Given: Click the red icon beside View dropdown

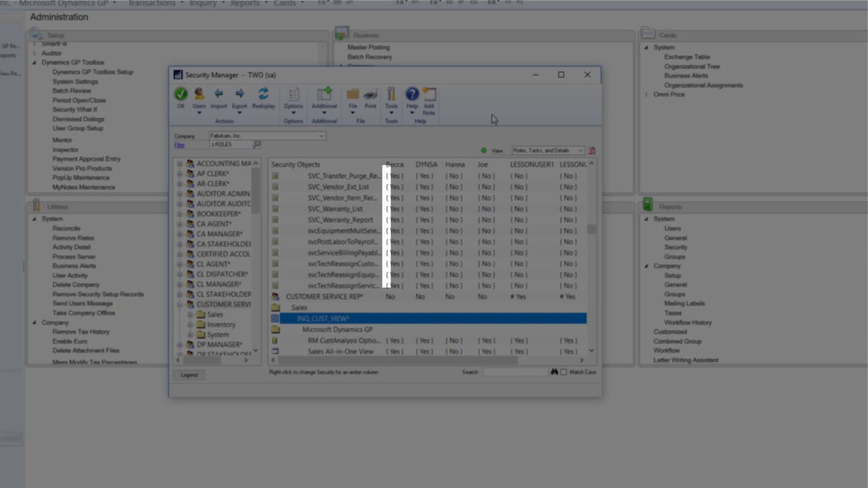Looking at the screenshot, I should click(591, 150).
